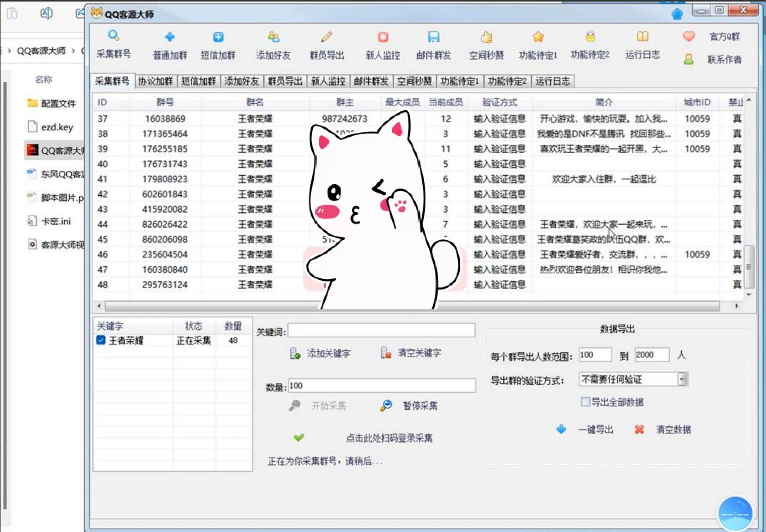766x532 pixels.
Task: Open the 添加好友 toolbar icon
Action: 273,37
